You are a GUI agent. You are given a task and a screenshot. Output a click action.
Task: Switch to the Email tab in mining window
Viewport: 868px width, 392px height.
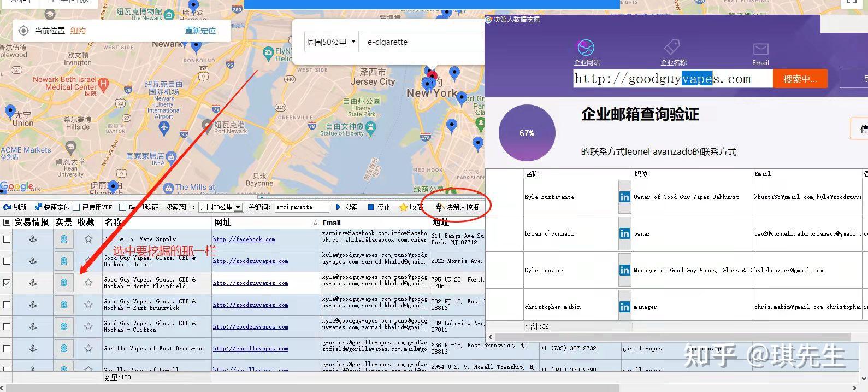click(x=760, y=54)
